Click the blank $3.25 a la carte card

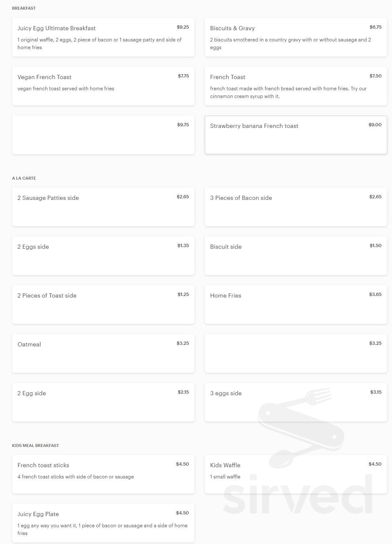tap(296, 353)
